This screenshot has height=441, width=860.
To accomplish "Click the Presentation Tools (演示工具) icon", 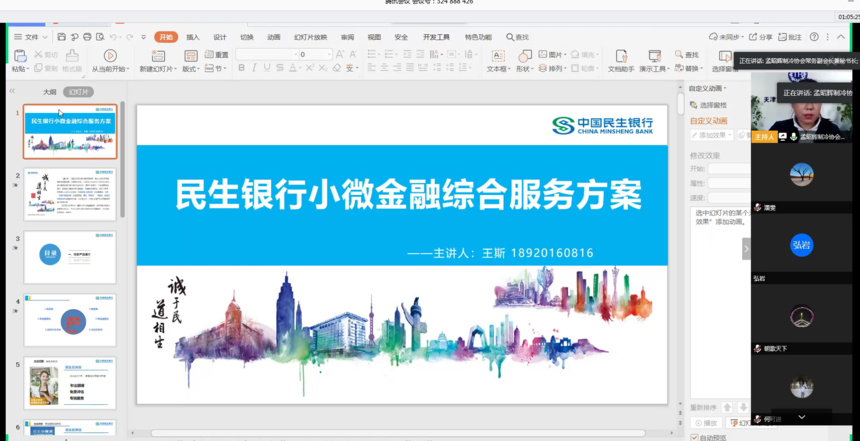I will 654,56.
